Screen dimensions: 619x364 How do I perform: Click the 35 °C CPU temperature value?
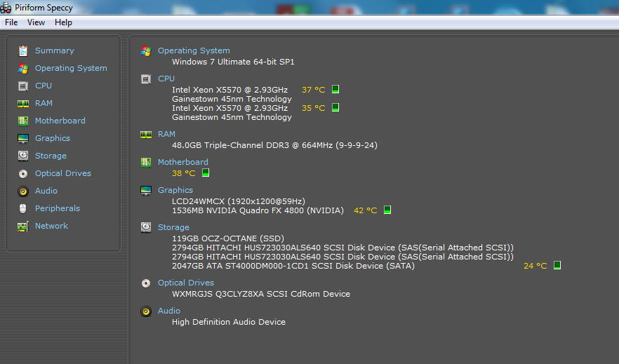click(314, 108)
